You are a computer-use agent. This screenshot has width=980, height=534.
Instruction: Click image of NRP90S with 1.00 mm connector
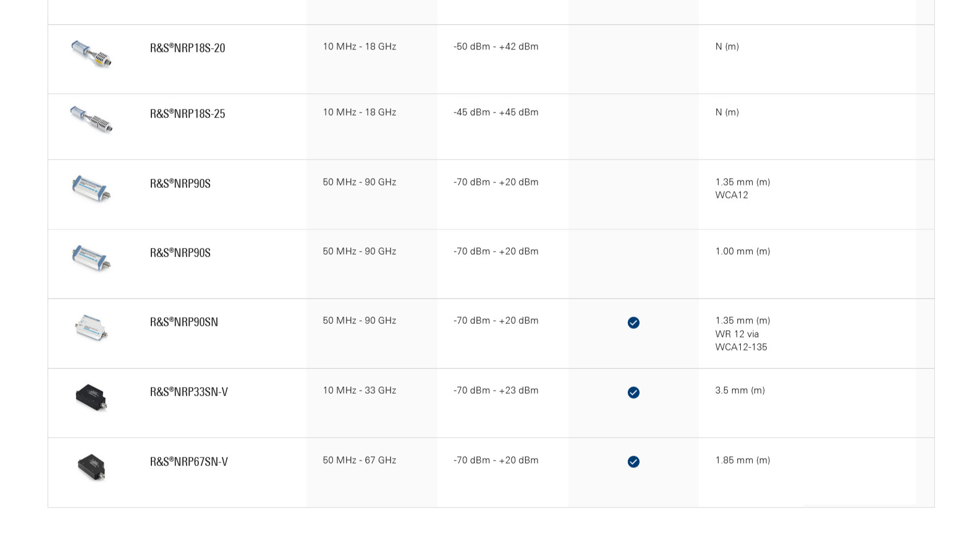(x=91, y=258)
